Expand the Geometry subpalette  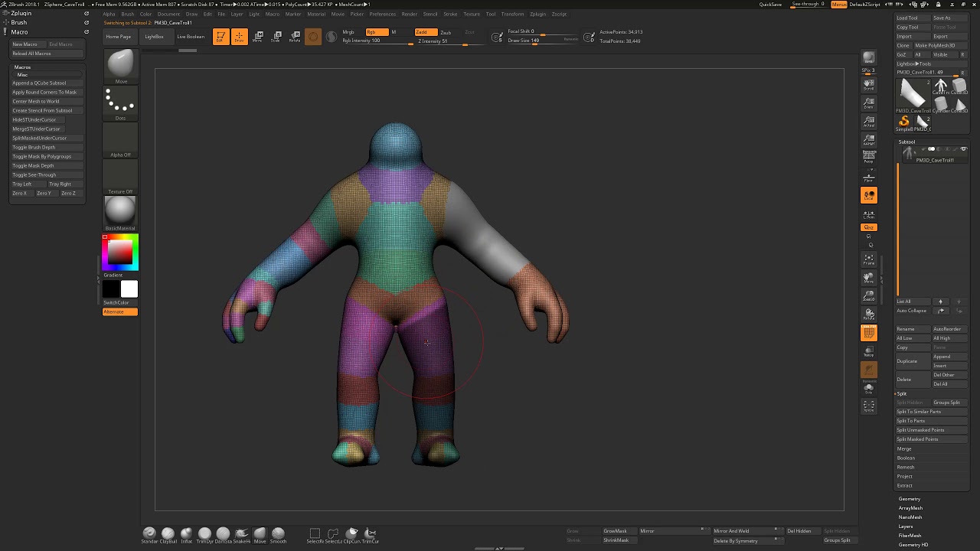[x=910, y=499]
